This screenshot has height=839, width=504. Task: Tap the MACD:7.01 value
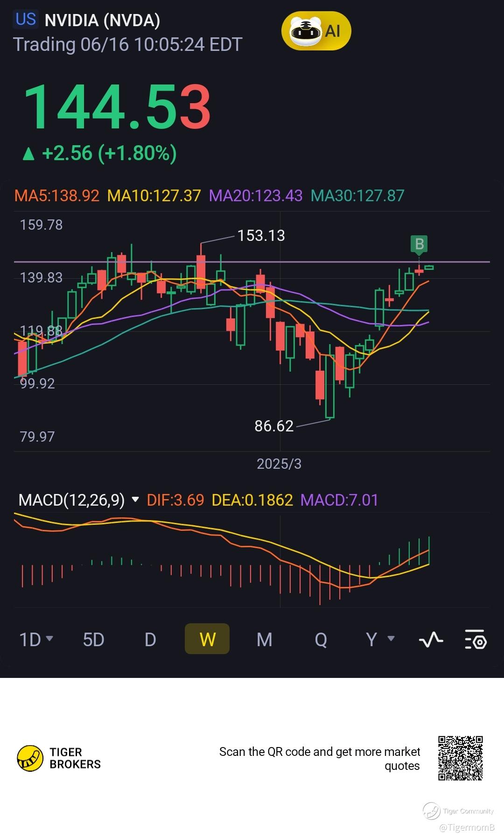(x=339, y=500)
